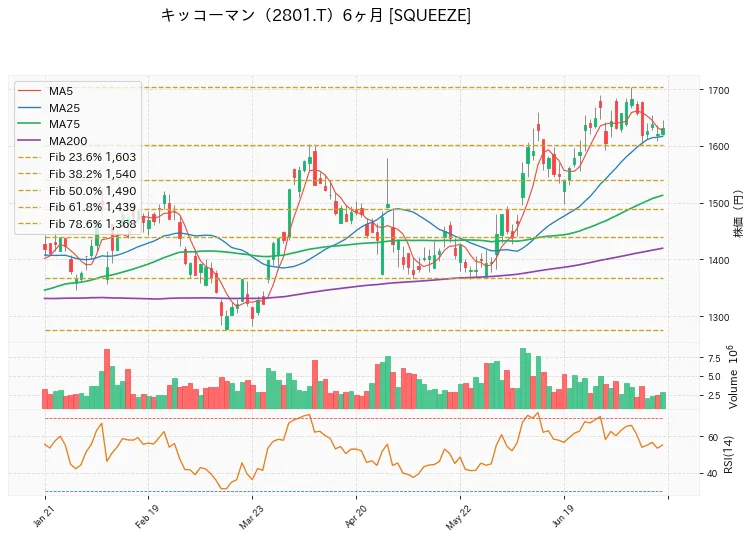Click the Fib 61.8% 1,439 legend entry

[77, 207]
